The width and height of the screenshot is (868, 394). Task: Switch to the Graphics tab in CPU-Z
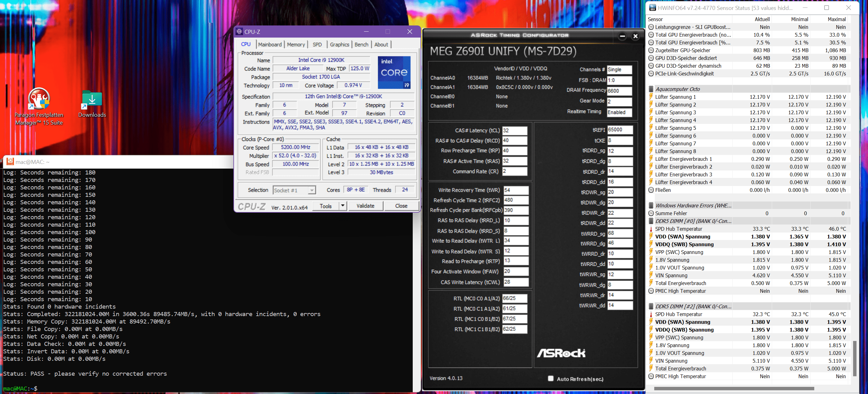[x=339, y=44]
